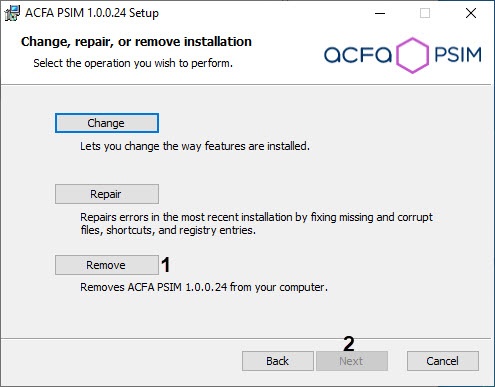Click the PSIM wordmark in the logo
The height and width of the screenshot is (387, 495).
point(458,55)
